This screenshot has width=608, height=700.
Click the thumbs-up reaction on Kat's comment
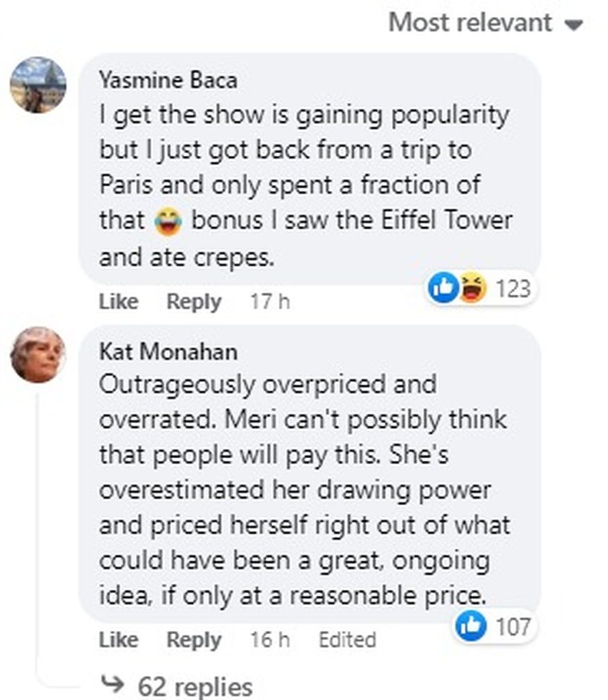coord(472,627)
